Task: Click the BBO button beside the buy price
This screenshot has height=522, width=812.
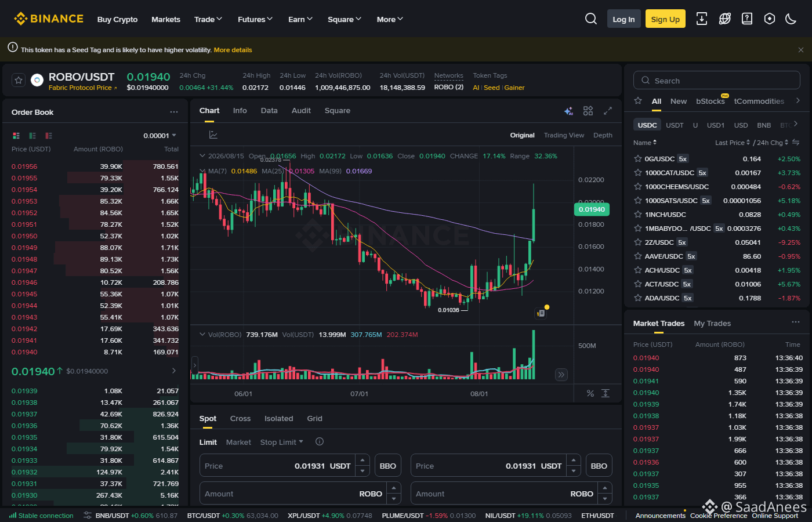Action: (387, 466)
